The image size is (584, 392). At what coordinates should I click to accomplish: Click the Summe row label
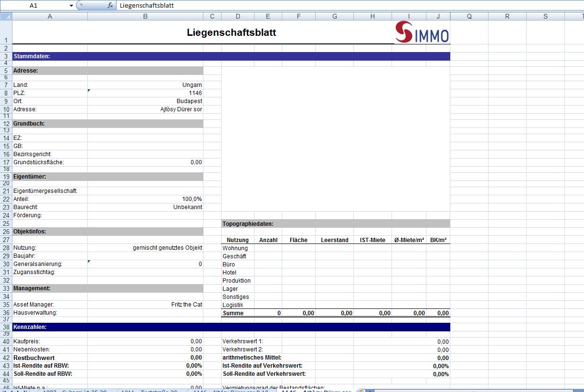[x=238, y=313]
